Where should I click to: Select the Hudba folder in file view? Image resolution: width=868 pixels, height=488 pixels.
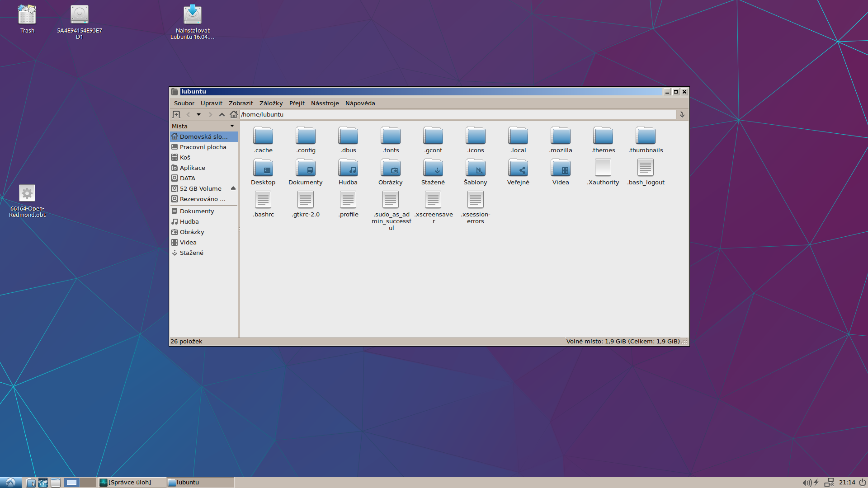click(x=348, y=169)
